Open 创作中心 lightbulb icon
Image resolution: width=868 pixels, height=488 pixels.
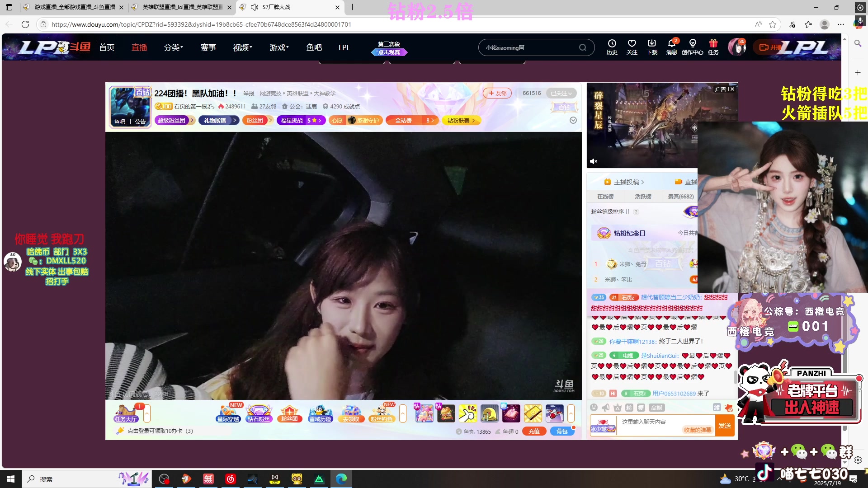click(x=692, y=47)
